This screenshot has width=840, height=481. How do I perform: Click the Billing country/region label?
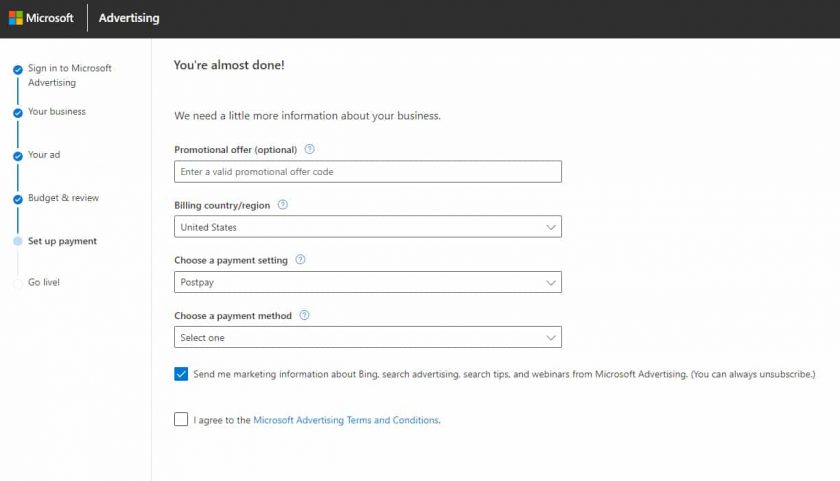[x=222, y=205]
